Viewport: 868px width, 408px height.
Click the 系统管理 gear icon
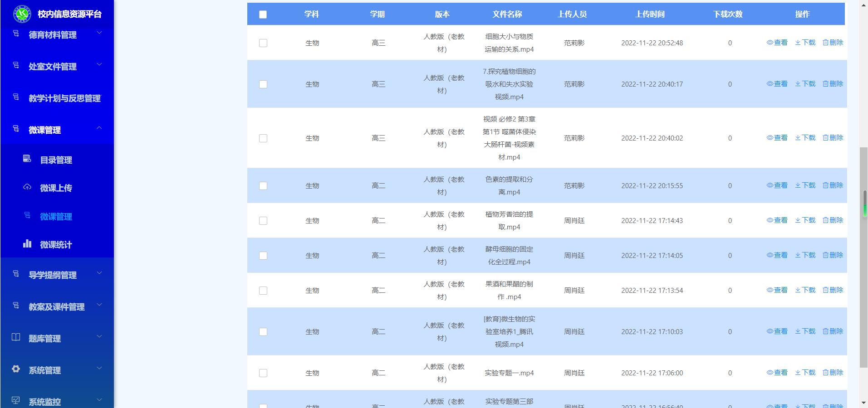pyautogui.click(x=16, y=369)
